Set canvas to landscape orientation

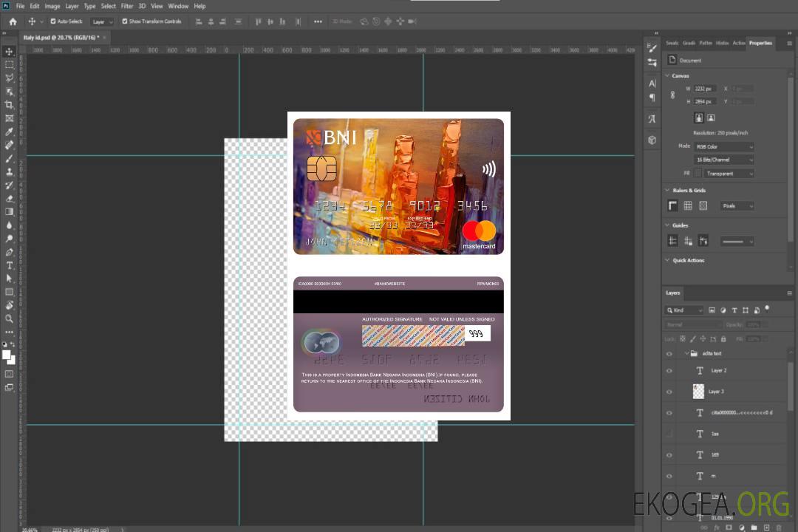(711, 117)
